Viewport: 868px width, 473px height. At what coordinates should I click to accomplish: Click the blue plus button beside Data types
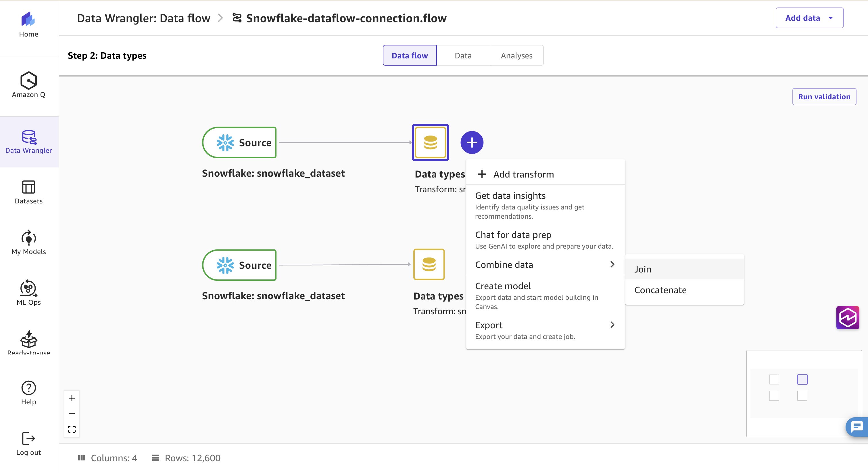472,142
